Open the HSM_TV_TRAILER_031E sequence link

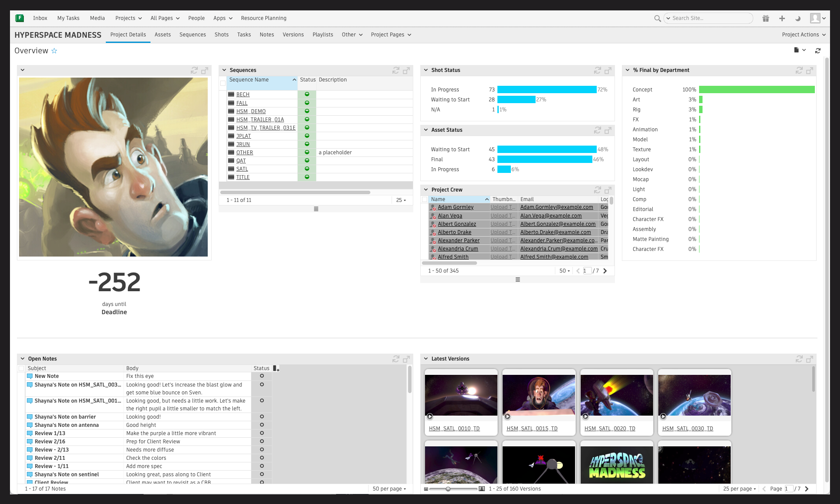pyautogui.click(x=266, y=128)
